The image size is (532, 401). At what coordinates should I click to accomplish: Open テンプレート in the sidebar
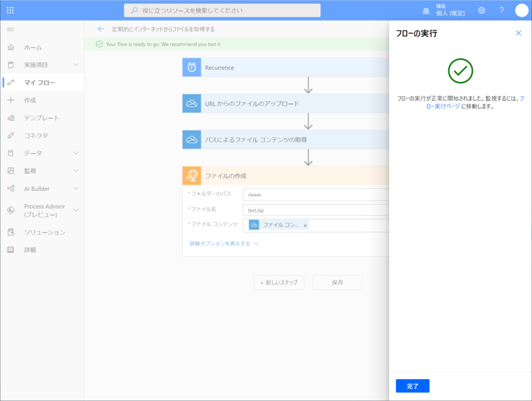(x=42, y=118)
